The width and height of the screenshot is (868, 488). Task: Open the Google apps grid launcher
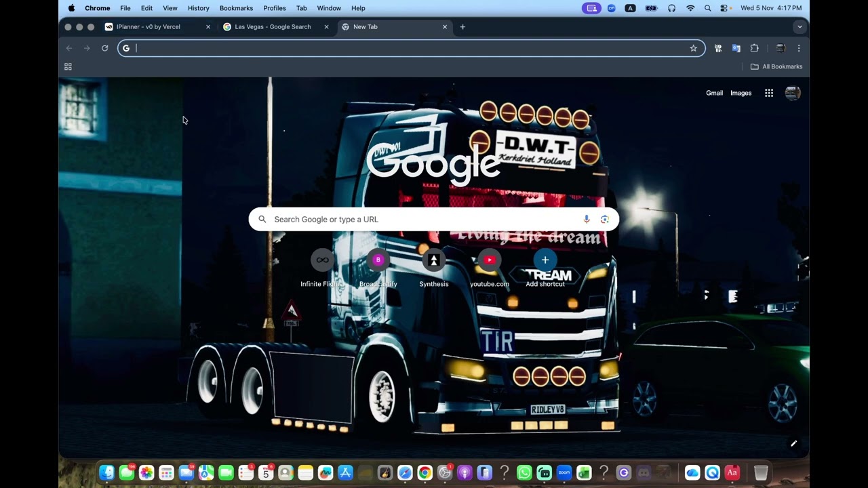(769, 93)
